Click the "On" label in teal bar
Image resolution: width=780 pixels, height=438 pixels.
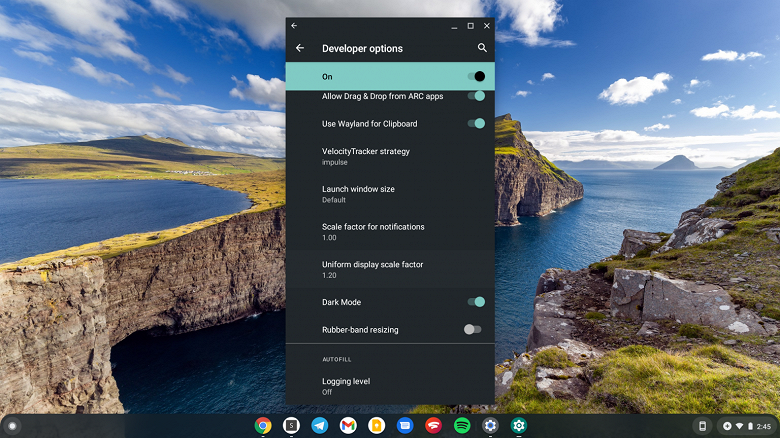327,77
